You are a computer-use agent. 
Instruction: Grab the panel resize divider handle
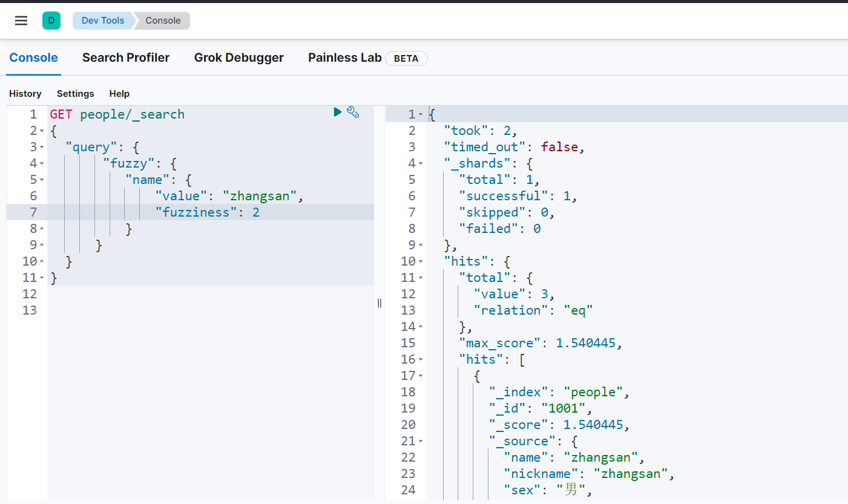pyautogui.click(x=380, y=303)
